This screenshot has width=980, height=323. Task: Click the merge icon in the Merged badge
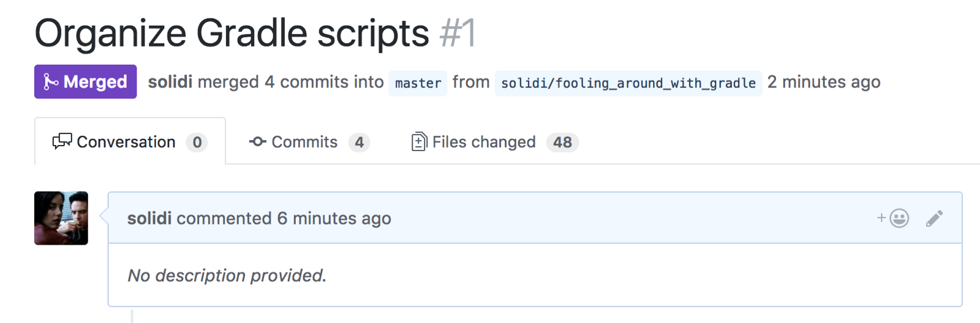[51, 82]
